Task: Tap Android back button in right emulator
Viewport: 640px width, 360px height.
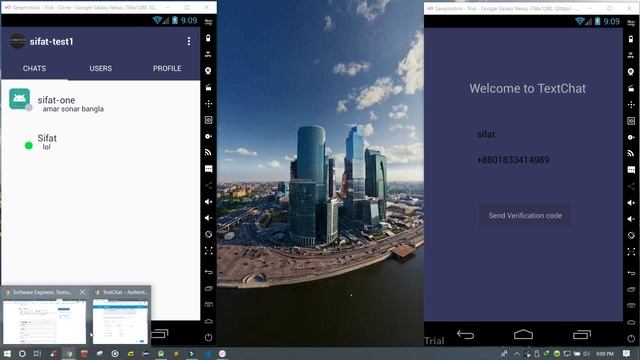Action: 465,335
